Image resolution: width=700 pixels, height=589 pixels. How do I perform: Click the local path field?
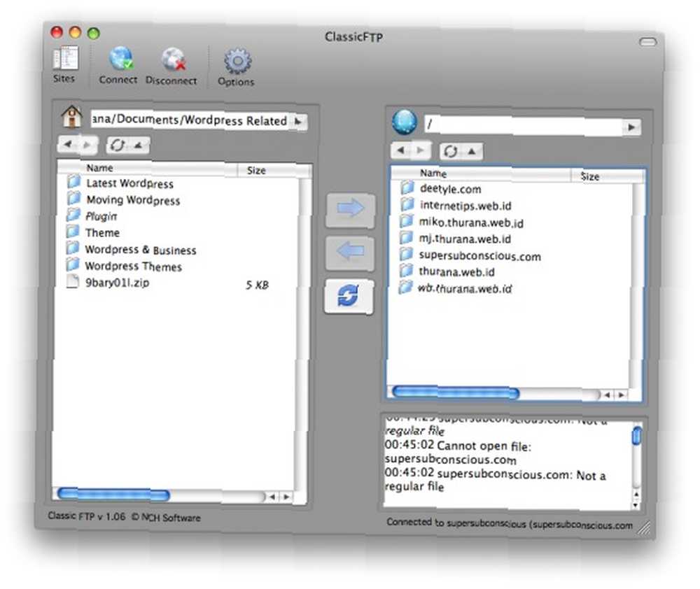pos(191,120)
